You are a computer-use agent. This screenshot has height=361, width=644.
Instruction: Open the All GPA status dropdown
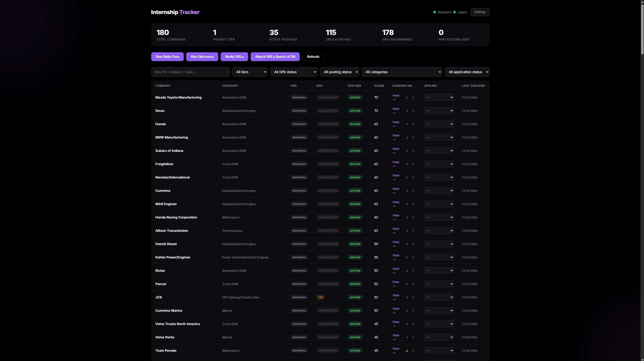click(293, 72)
